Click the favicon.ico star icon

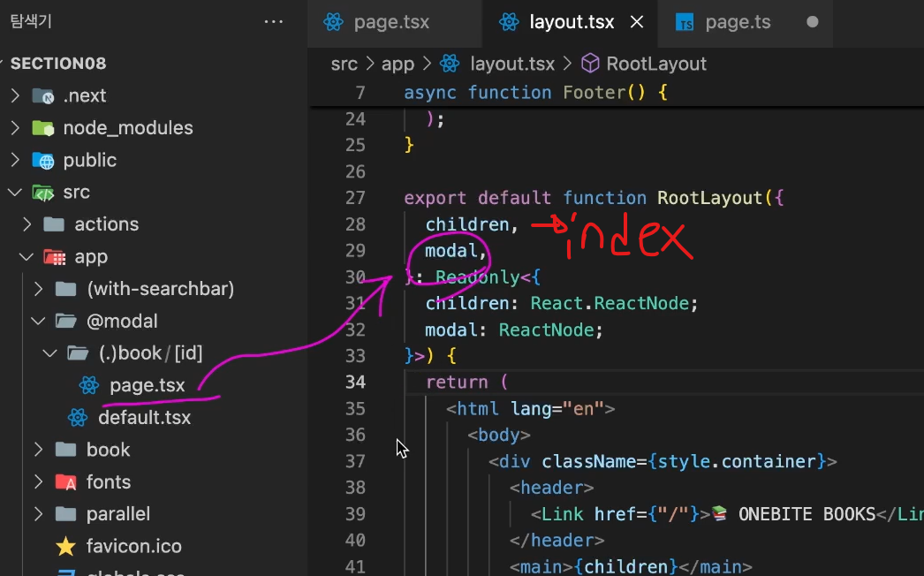click(x=65, y=547)
